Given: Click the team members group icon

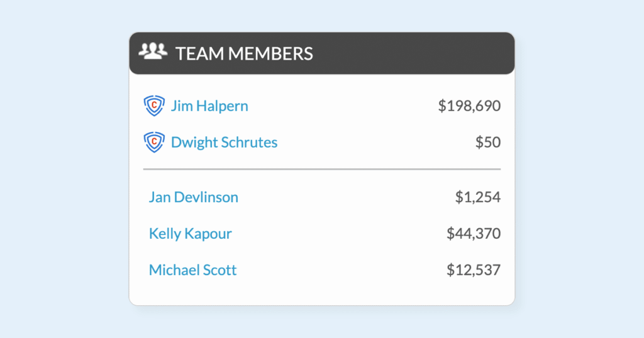Looking at the screenshot, I should click(153, 52).
